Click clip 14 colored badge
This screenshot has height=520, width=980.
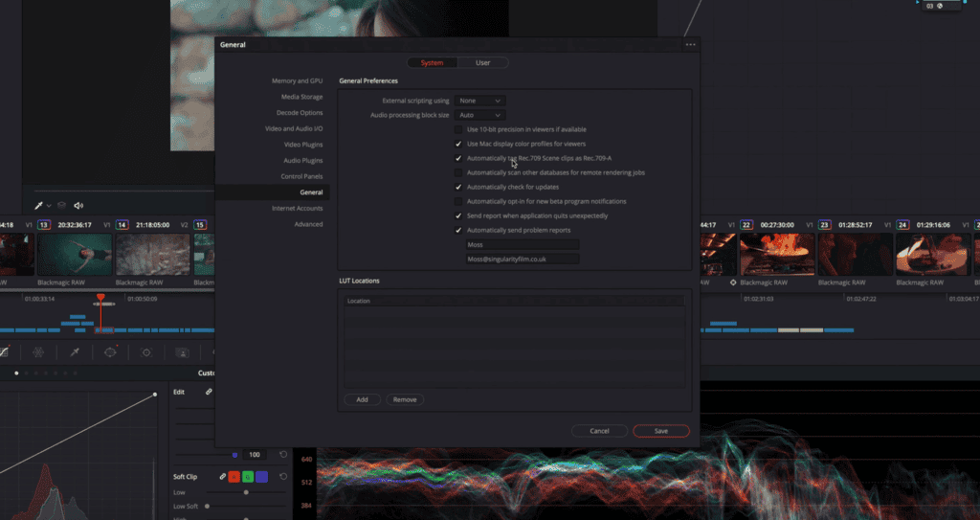[x=122, y=225]
